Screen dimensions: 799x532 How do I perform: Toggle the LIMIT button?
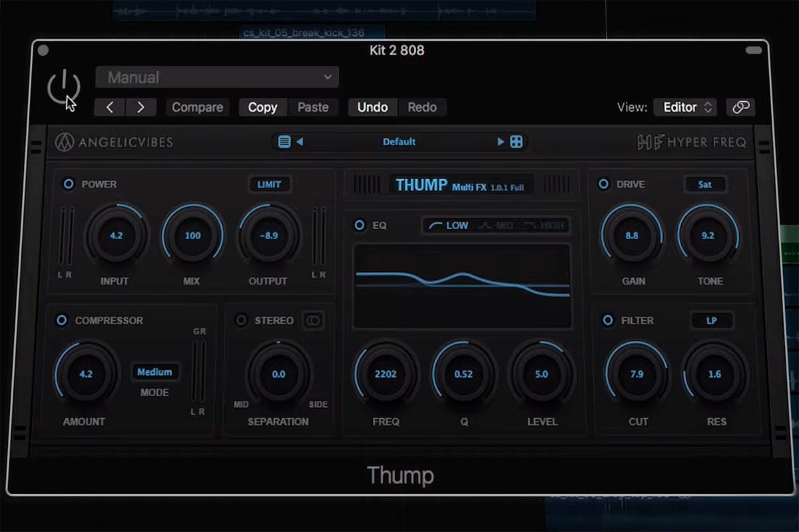(x=270, y=184)
